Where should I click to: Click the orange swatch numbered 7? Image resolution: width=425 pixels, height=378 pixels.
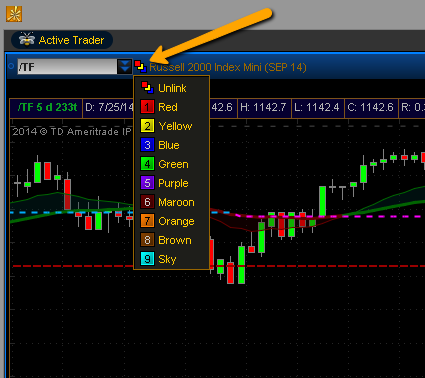pyautogui.click(x=147, y=221)
